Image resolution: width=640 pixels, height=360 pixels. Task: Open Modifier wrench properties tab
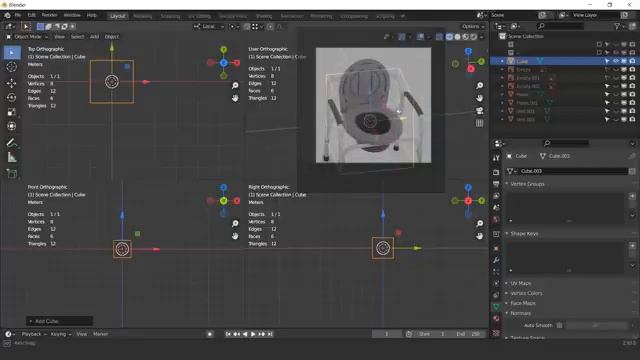pos(496,260)
